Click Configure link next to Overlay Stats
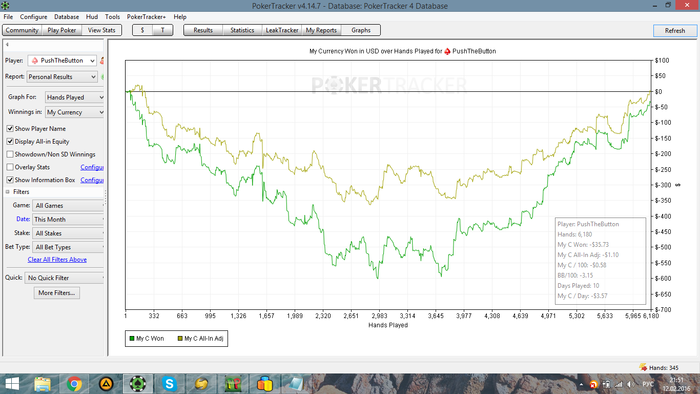This screenshot has width=700, height=394. pyautogui.click(x=92, y=167)
